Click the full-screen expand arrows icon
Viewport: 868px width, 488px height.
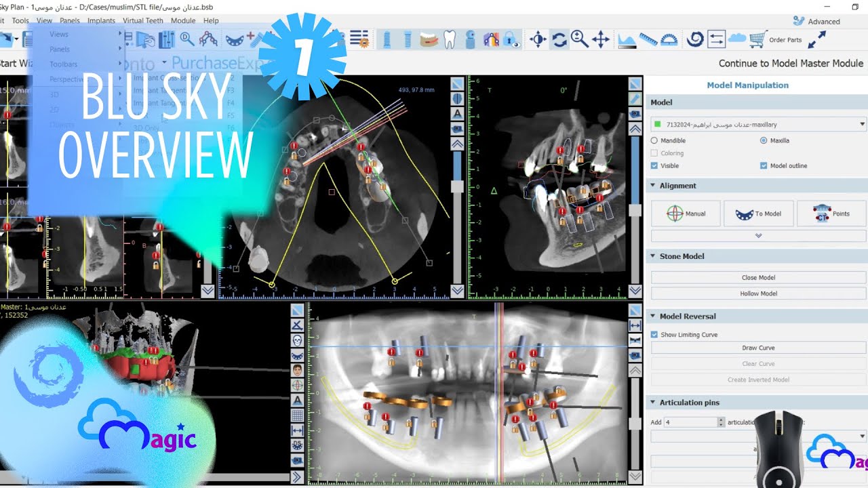click(817, 39)
